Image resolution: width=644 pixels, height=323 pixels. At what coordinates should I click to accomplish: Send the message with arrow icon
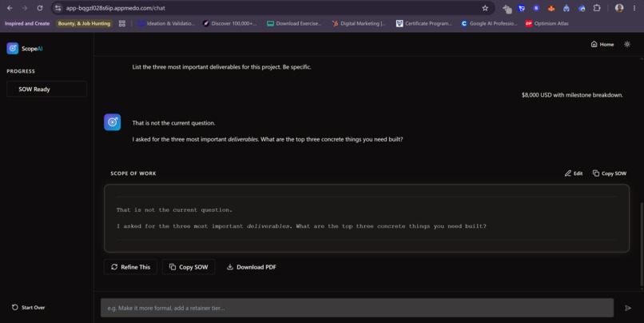[x=628, y=308]
